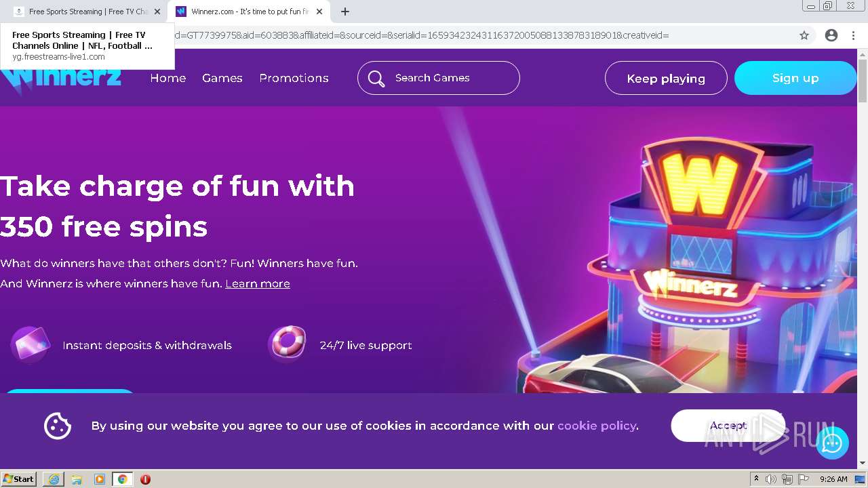Click volume speaker tray icon
Viewport: 868px width, 488px height.
(x=771, y=479)
